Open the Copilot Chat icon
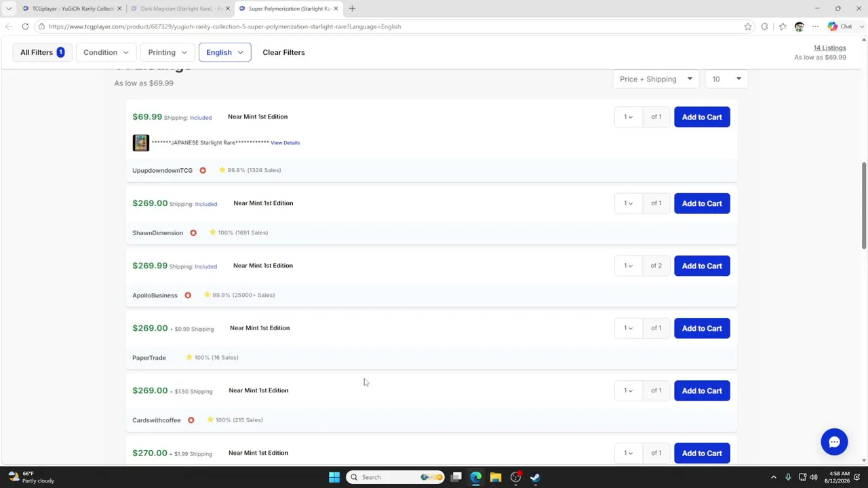 pyautogui.click(x=840, y=26)
